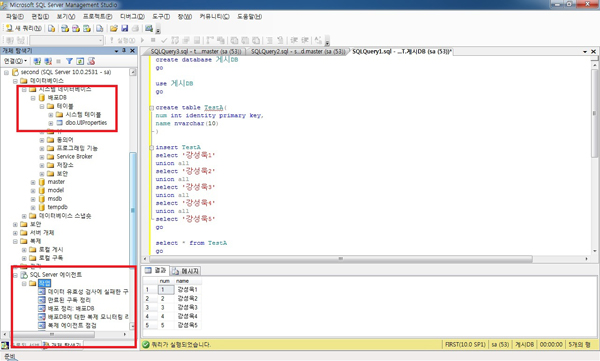The image size is (600, 361).
Task: Click the 새 쿼리 (New Query) button
Action: coord(23,28)
